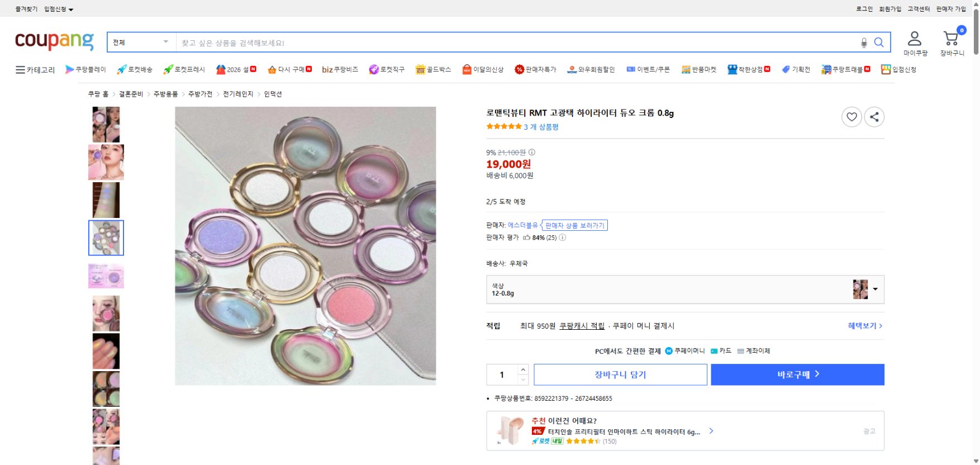The height and width of the screenshot is (465, 980).
Task: Expand the 색상 color option dropdown
Action: click(x=876, y=289)
